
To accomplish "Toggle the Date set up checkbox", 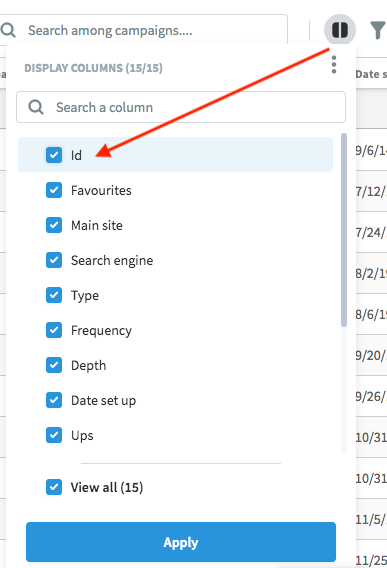I will [54, 400].
